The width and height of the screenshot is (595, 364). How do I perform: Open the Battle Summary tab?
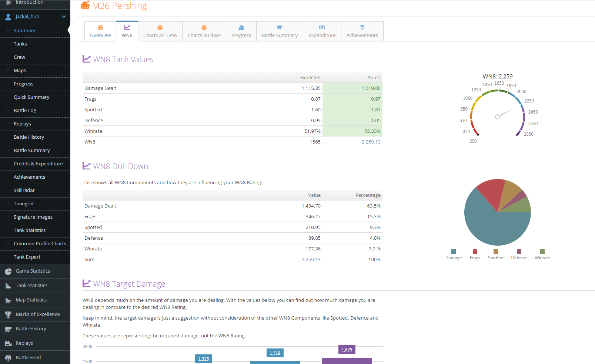tap(280, 31)
